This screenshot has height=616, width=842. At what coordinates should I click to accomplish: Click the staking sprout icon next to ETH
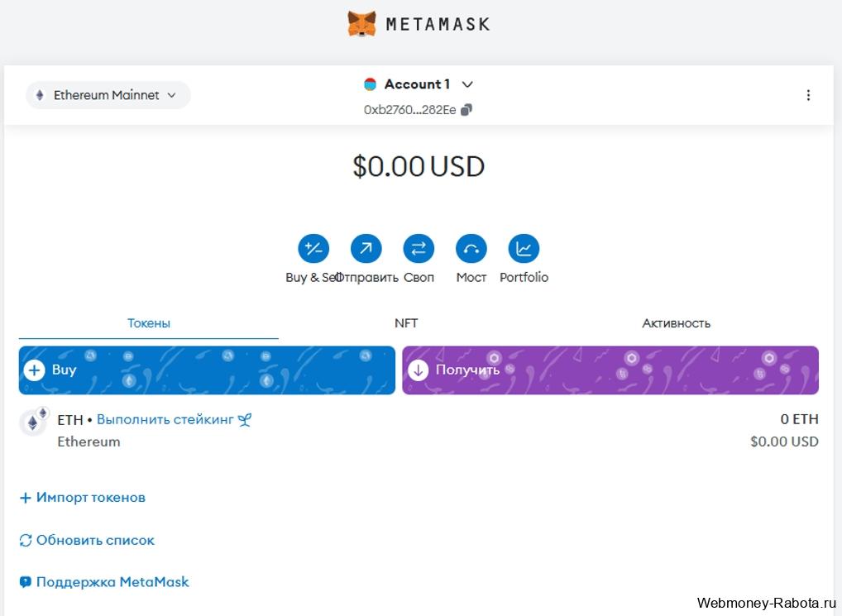[x=245, y=419]
